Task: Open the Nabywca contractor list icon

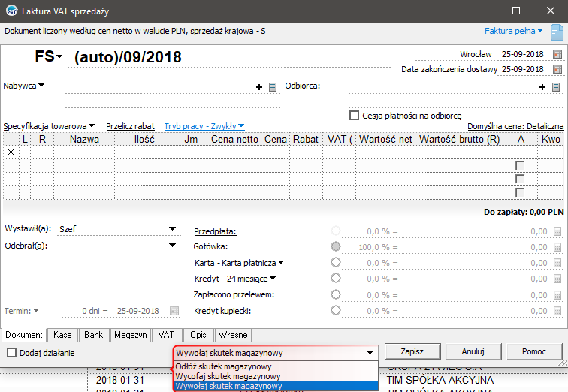Action: 273,87
